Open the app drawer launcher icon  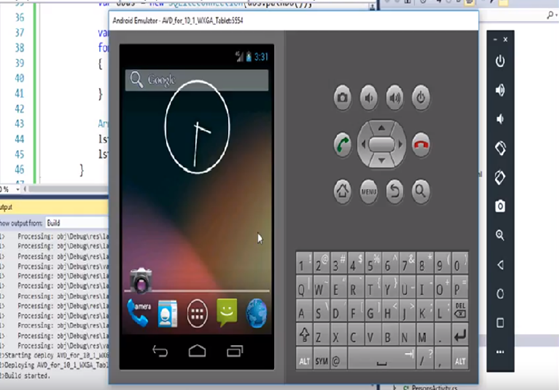197,314
